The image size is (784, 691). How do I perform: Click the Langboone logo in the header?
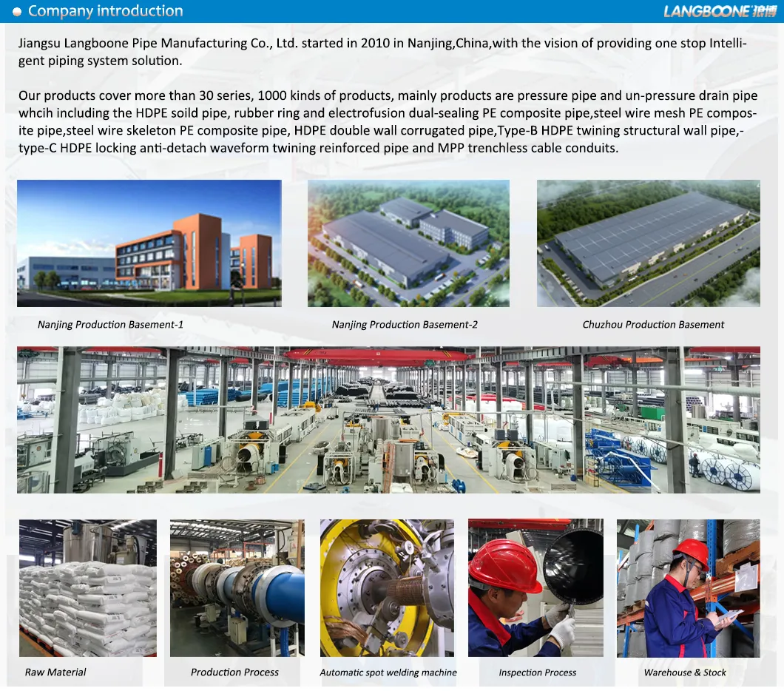tap(710, 10)
